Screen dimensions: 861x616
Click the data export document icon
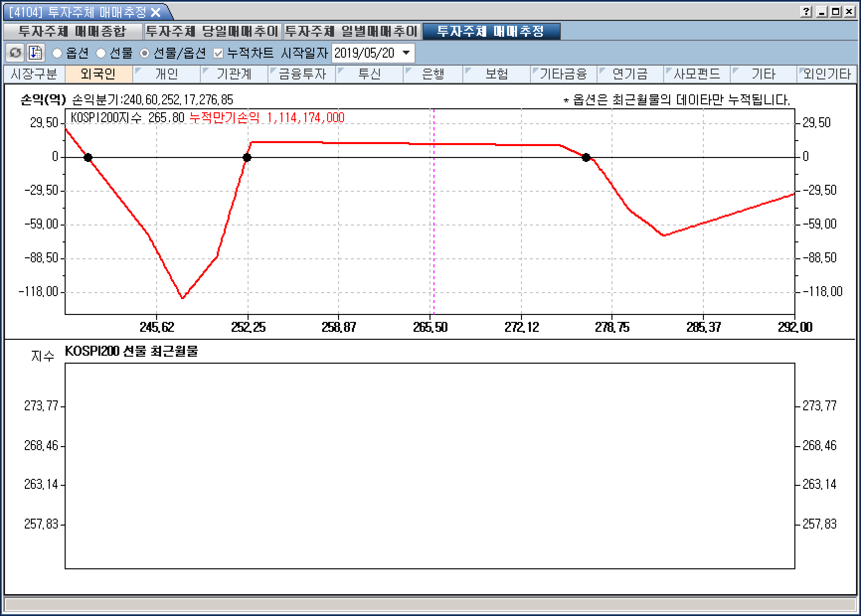click(x=35, y=53)
